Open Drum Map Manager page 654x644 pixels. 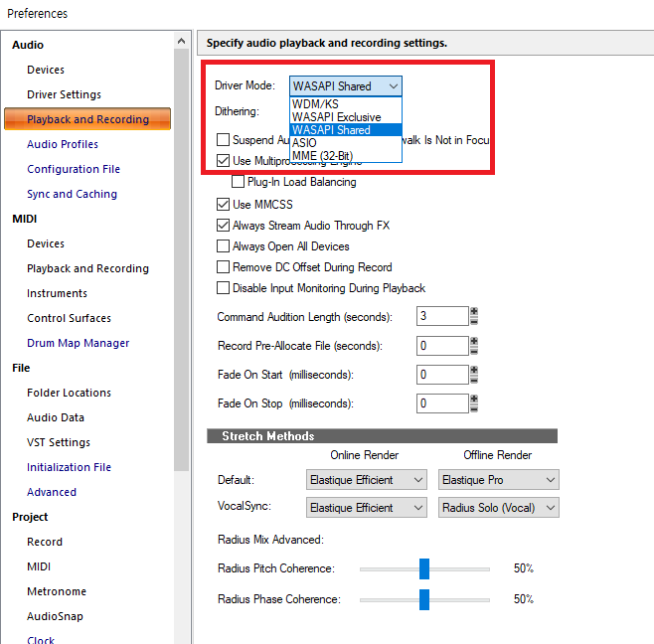click(x=78, y=343)
